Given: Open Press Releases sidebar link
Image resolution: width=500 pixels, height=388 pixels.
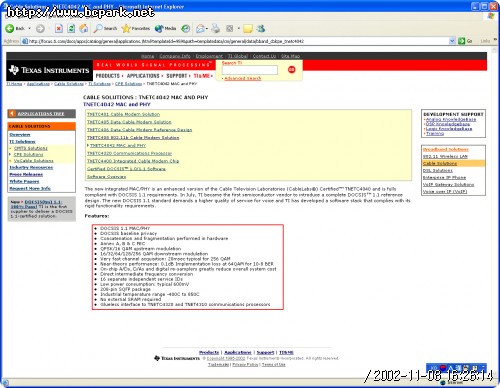Looking at the screenshot, I should [26, 174].
